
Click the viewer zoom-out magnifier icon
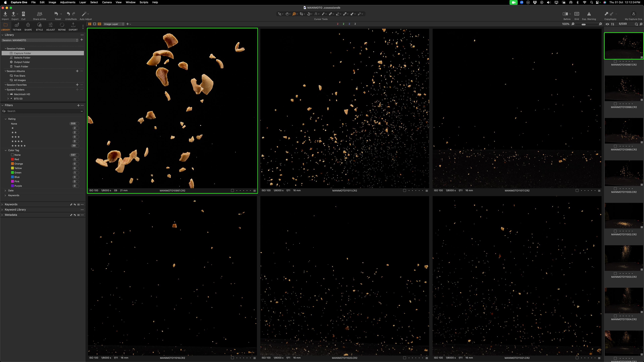[573, 24]
